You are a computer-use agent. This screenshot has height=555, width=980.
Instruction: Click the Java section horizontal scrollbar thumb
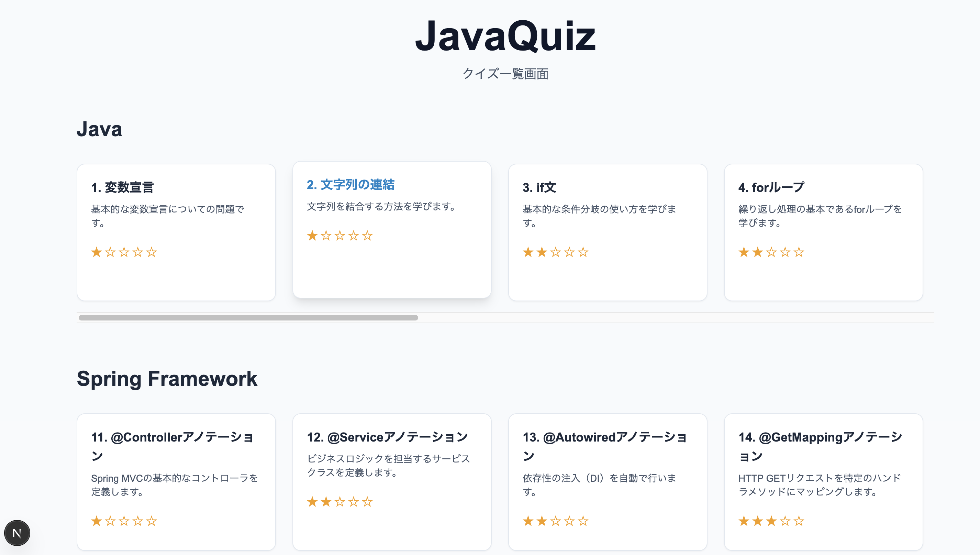[x=248, y=317]
